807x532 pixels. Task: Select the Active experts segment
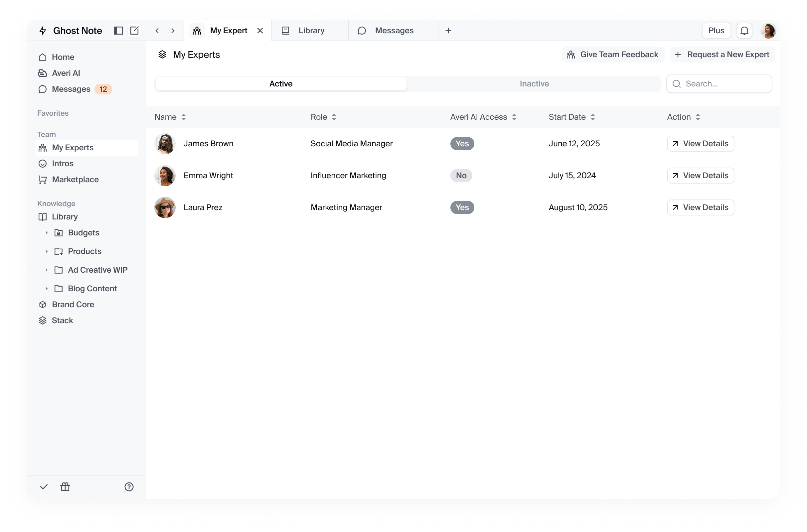click(281, 84)
